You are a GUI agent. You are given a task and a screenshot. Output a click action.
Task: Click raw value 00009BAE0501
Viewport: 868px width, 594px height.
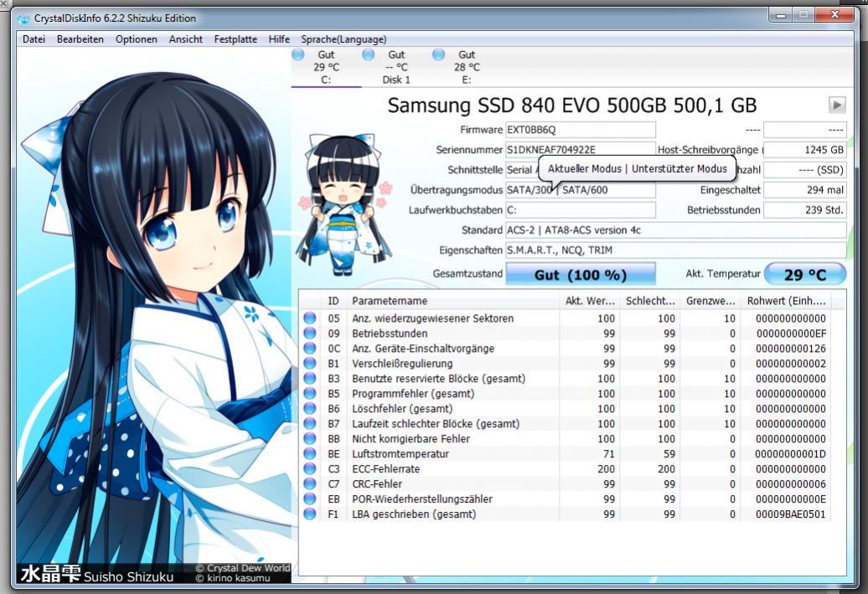791,514
